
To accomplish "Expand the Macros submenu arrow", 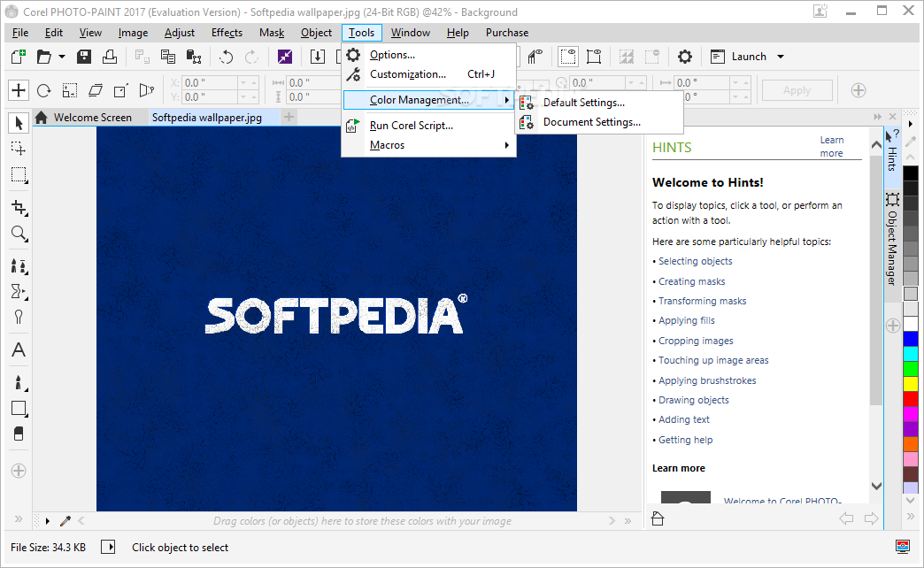I will [x=507, y=145].
